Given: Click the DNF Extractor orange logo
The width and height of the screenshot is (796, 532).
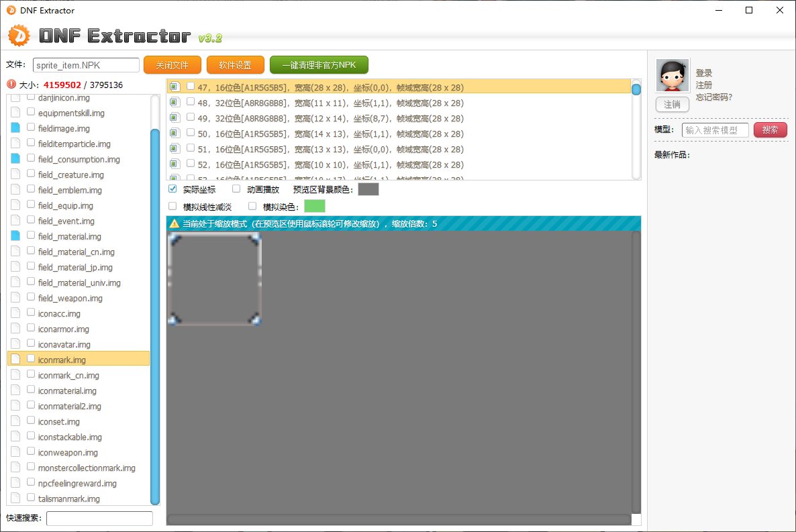Looking at the screenshot, I should [20, 35].
